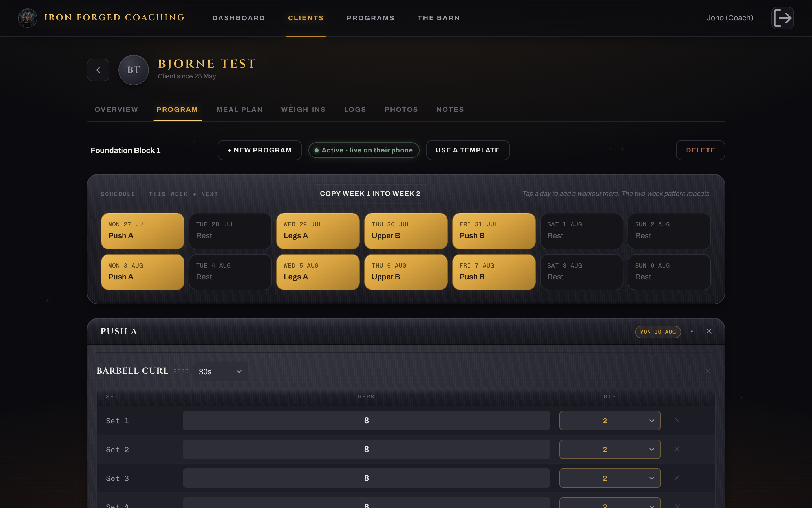Open The Barn nav item
812x508 pixels.
[438, 18]
